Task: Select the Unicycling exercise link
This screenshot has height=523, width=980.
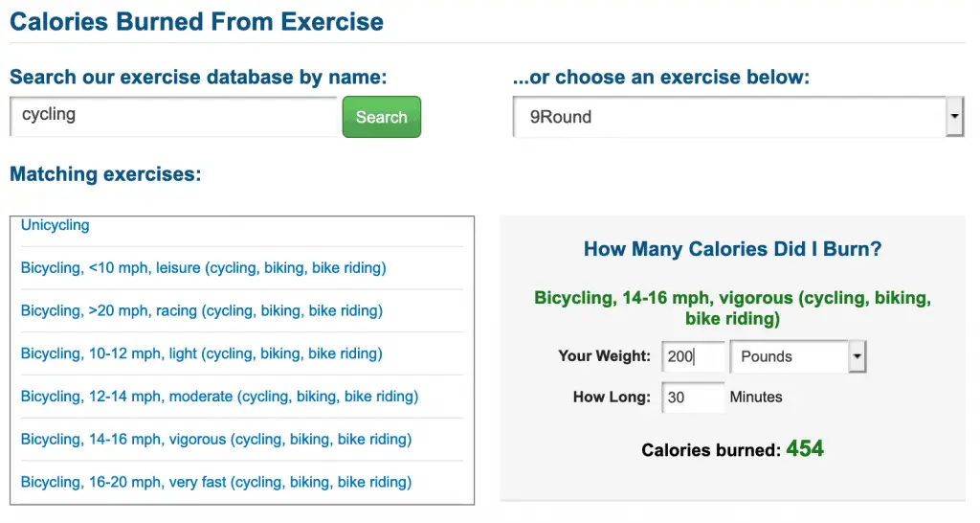Action: click(x=55, y=225)
